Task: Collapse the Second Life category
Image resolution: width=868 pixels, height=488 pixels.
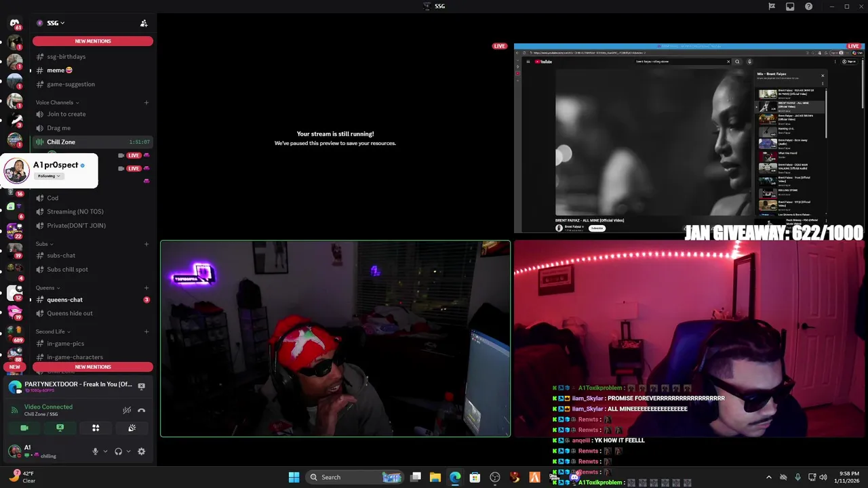Action: [x=53, y=331]
